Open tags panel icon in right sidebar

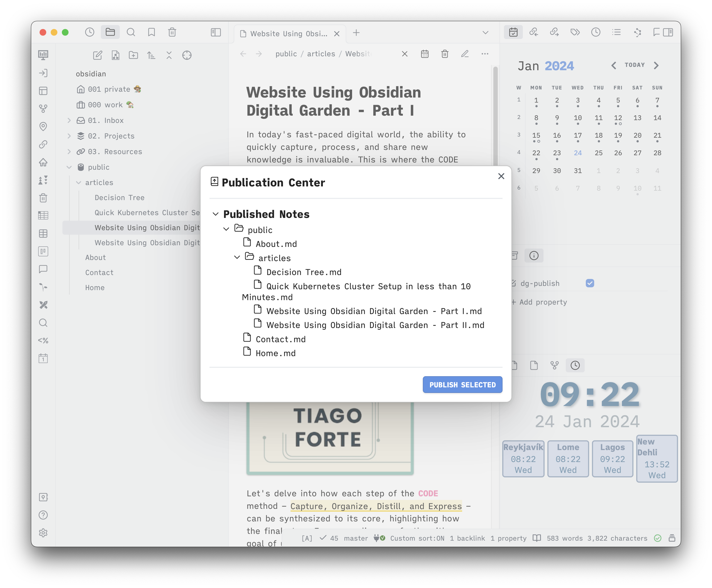pos(575,32)
